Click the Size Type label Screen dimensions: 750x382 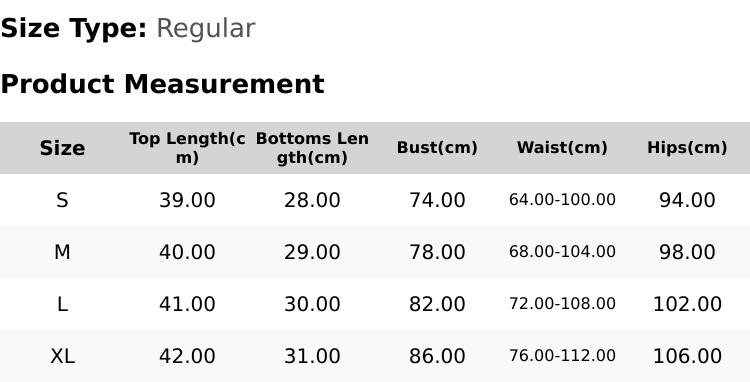74,29
